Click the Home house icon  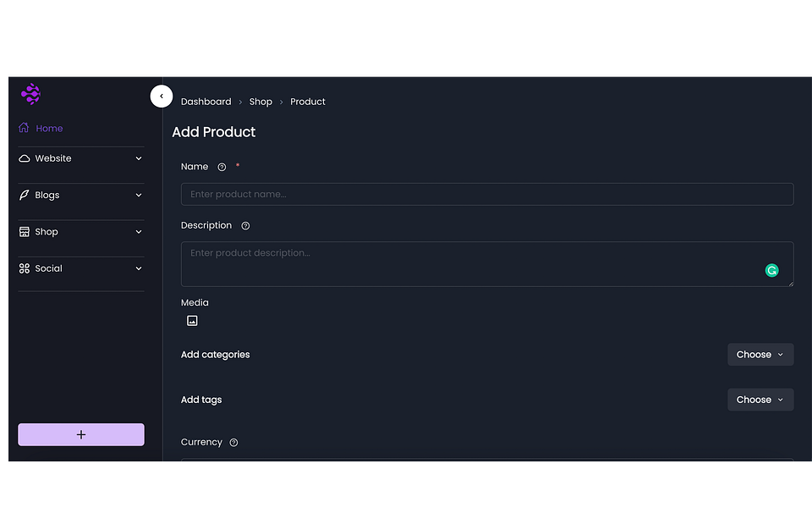[x=24, y=128]
